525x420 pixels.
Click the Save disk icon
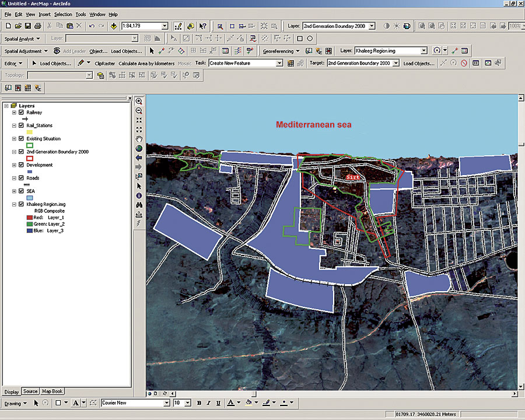pyautogui.click(x=27, y=26)
